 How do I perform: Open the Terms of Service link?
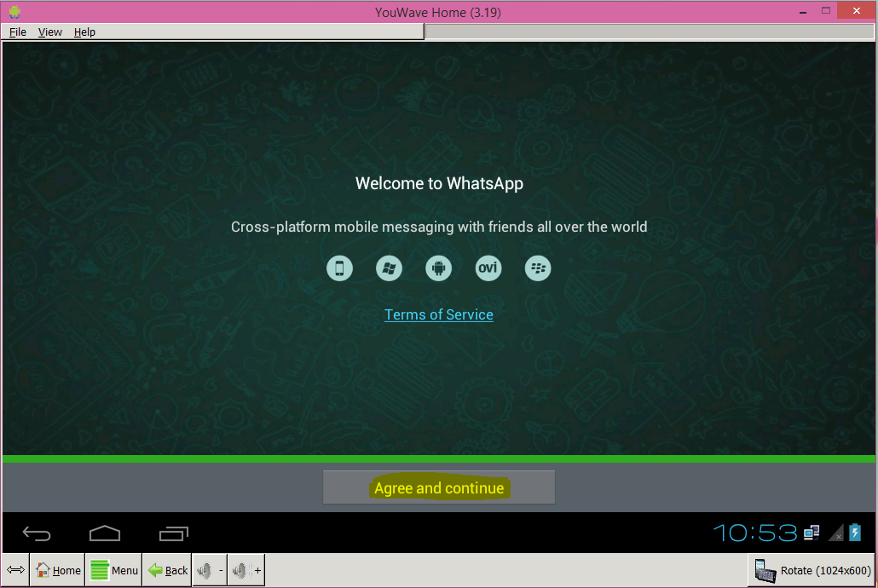tap(438, 314)
